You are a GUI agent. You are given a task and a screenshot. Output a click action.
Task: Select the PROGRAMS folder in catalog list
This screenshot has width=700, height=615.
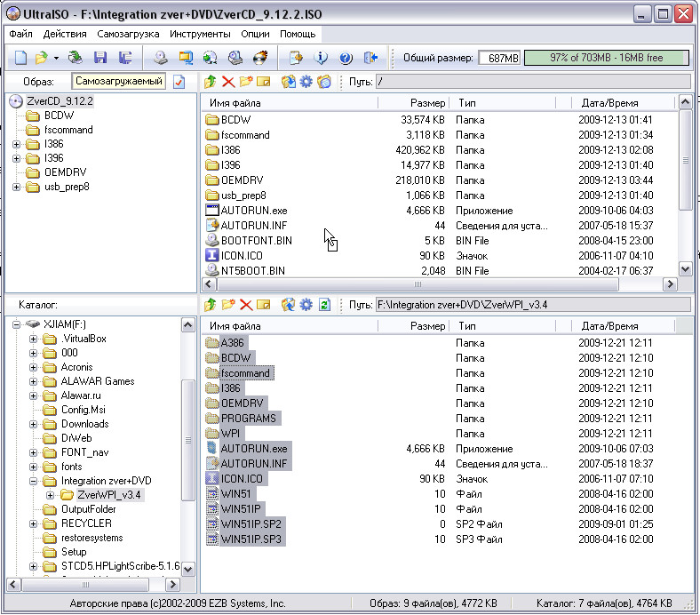(248, 419)
